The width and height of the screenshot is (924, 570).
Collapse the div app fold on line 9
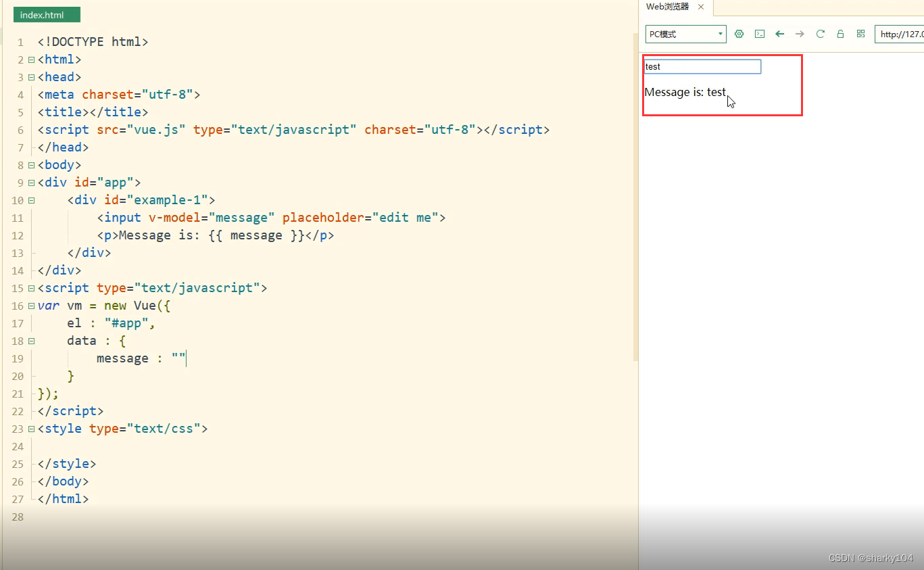(31, 183)
